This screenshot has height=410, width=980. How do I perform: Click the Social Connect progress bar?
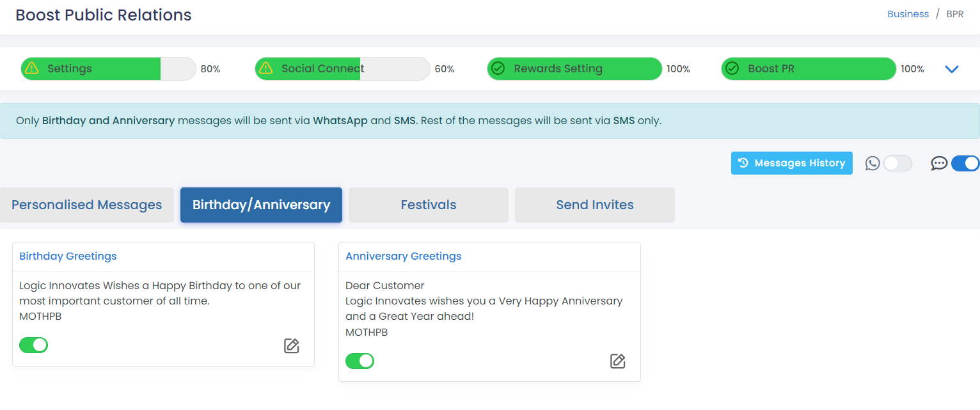pos(343,68)
